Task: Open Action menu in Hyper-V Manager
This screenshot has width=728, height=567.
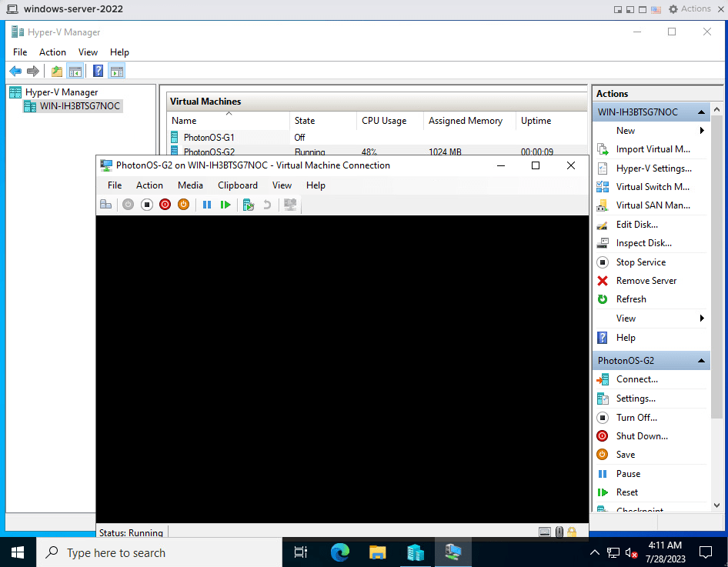Action: 52,52
